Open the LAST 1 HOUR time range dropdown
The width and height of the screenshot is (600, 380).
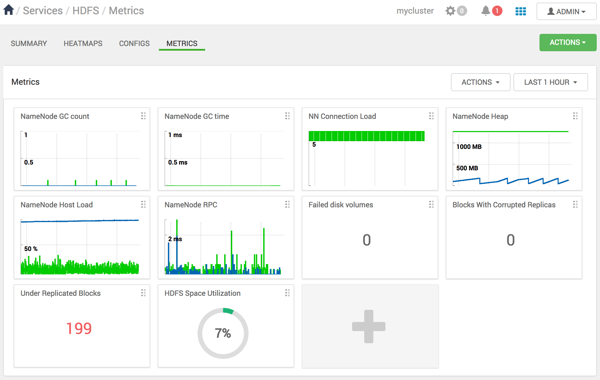[550, 82]
